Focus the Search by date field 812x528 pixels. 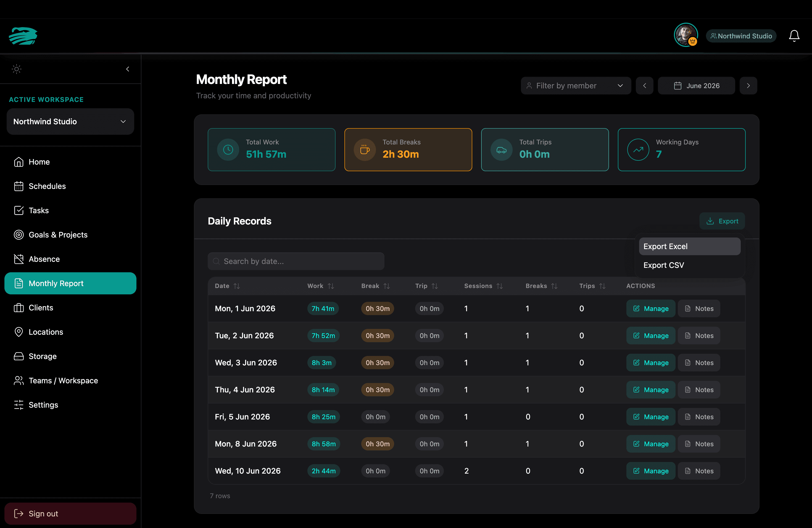pyautogui.click(x=296, y=261)
